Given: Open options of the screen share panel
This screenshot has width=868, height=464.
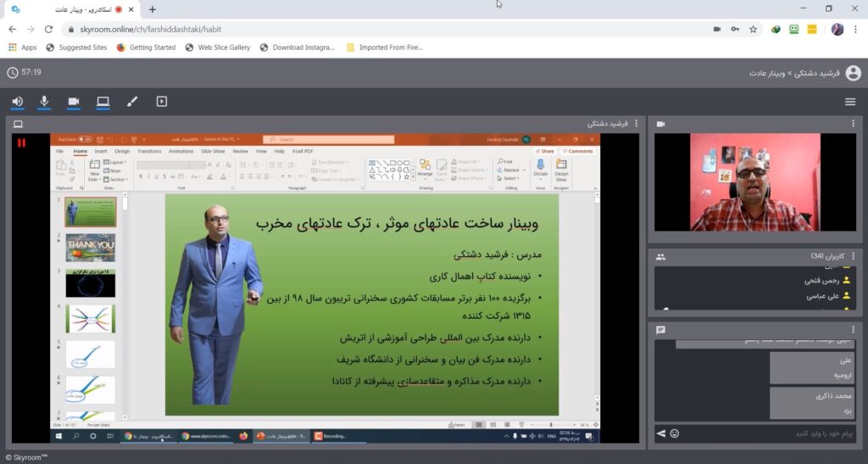Looking at the screenshot, I should coord(636,124).
